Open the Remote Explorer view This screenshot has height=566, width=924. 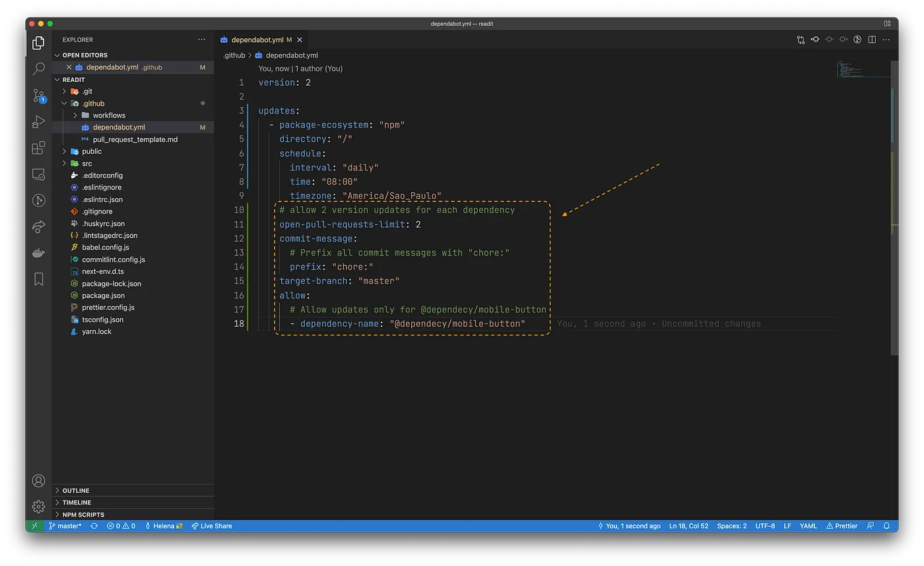pyautogui.click(x=38, y=174)
